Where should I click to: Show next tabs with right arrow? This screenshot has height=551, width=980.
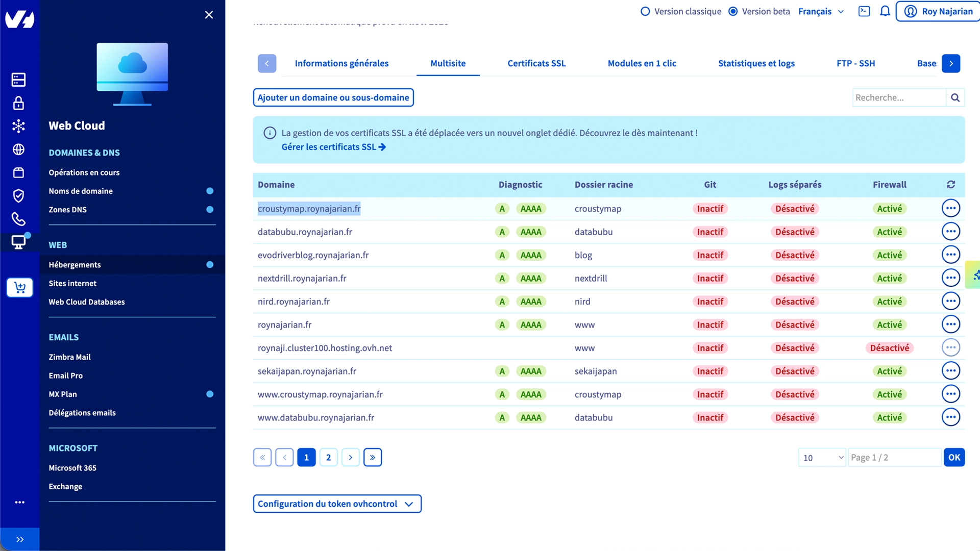click(951, 63)
